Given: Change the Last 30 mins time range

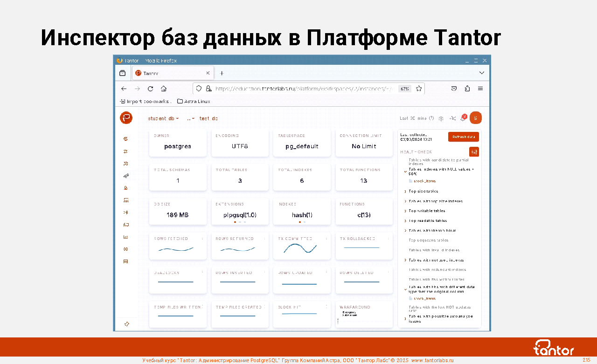Looking at the screenshot, I should click(417, 118).
